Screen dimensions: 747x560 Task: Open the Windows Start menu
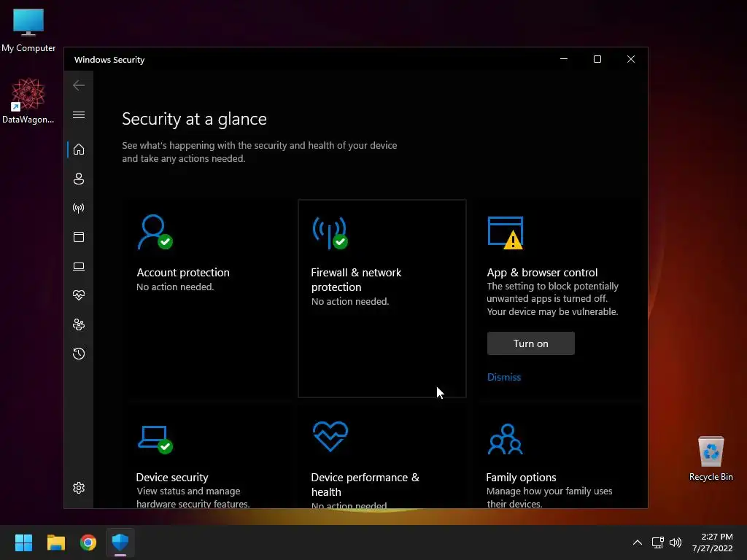coord(23,542)
